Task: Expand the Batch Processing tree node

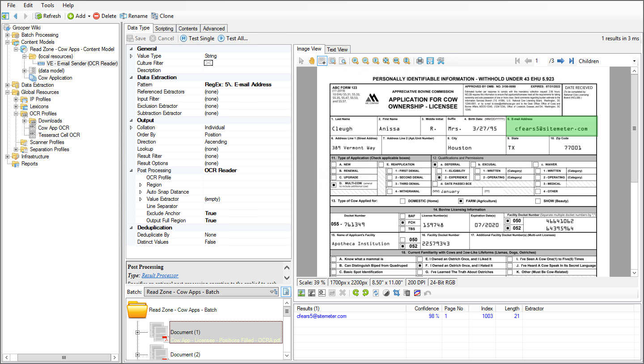Action: coord(8,35)
